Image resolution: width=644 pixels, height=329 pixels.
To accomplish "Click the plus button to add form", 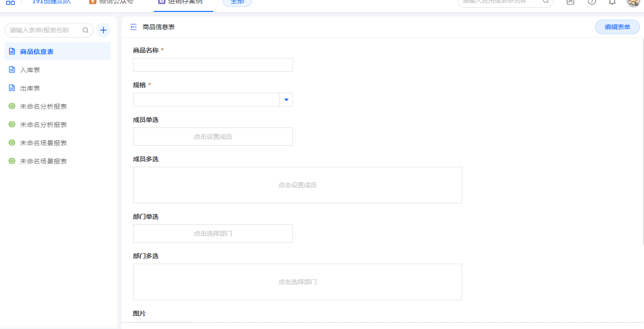I will click(103, 30).
